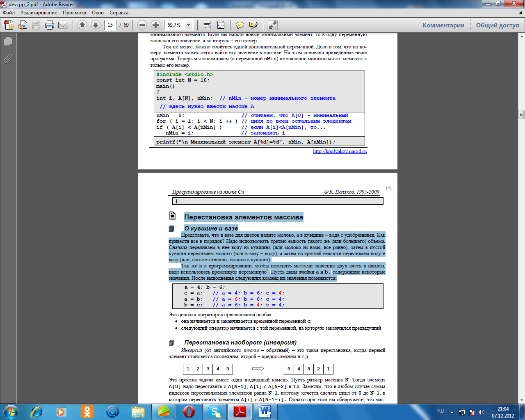Click the page number input field

(110, 25)
